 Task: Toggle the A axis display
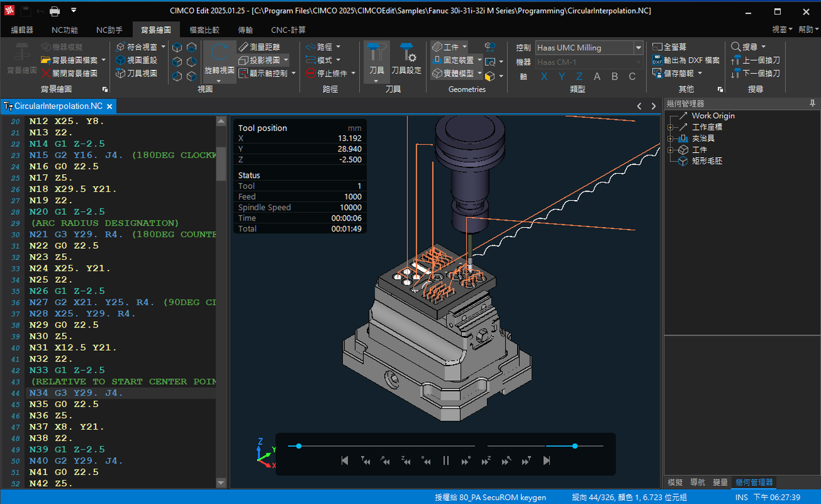pos(597,76)
